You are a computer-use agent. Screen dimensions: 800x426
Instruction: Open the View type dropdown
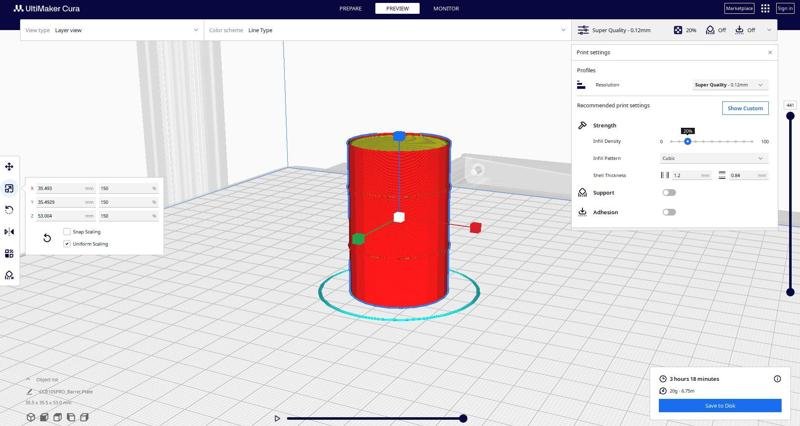112,30
